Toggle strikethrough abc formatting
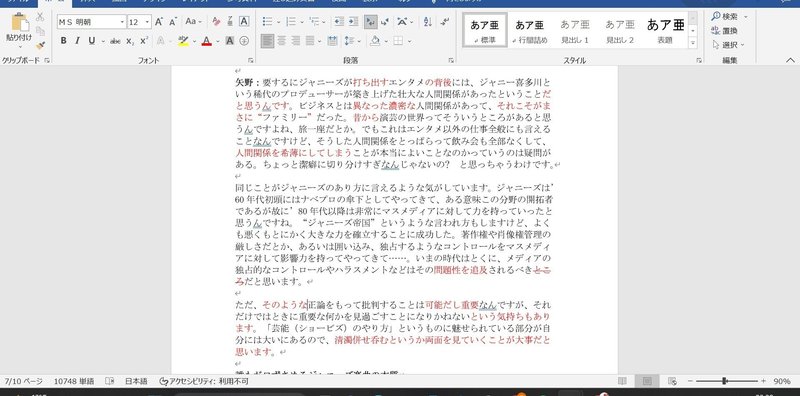 coord(115,41)
